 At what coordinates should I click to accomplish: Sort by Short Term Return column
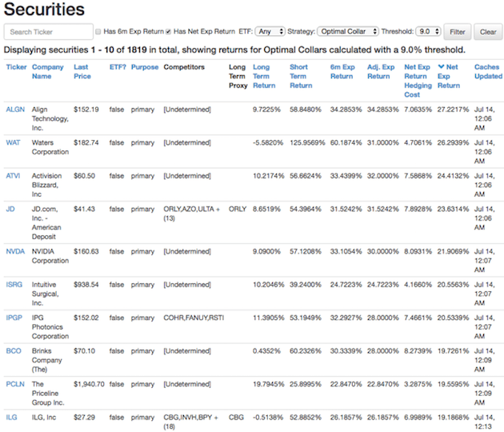coord(300,76)
